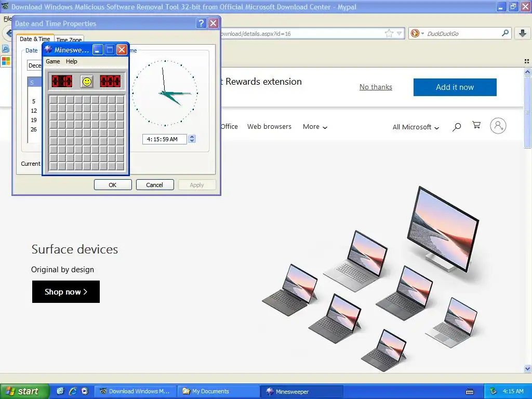Switch to the Time Zone tab
Viewport: 532px width, 399px height.
coord(69,39)
